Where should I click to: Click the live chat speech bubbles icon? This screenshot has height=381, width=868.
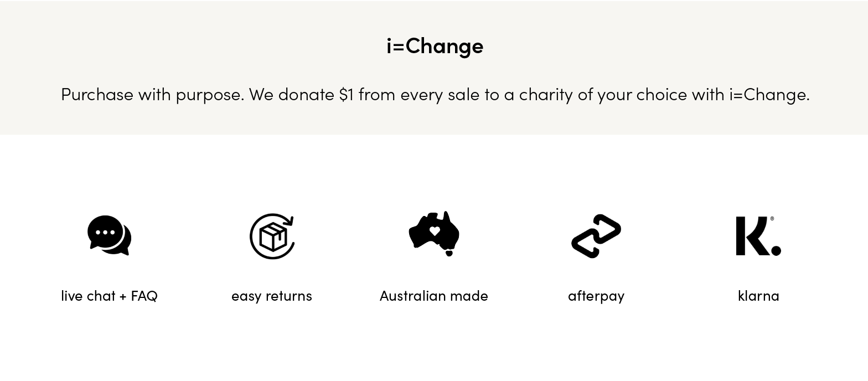[110, 235]
